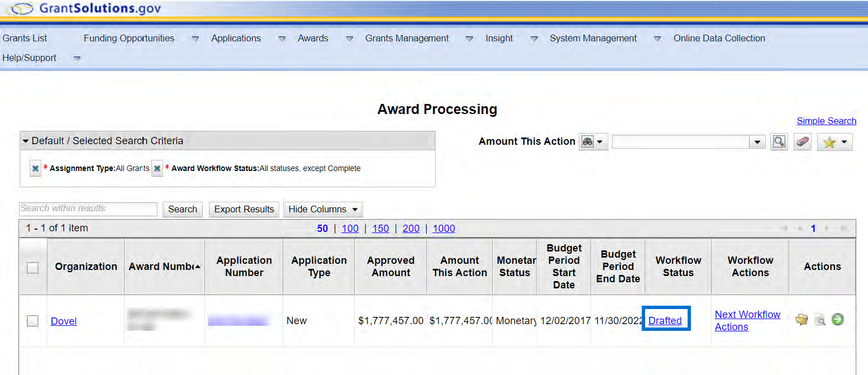This screenshot has width=868, height=375.
Task: Click the yellow folder icon in Actions
Action: 802,320
